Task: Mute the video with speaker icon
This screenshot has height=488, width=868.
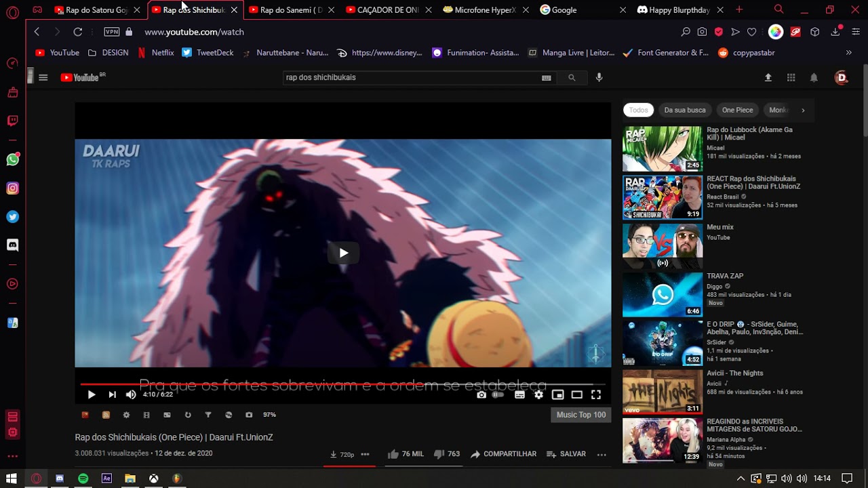Action: pos(131,394)
